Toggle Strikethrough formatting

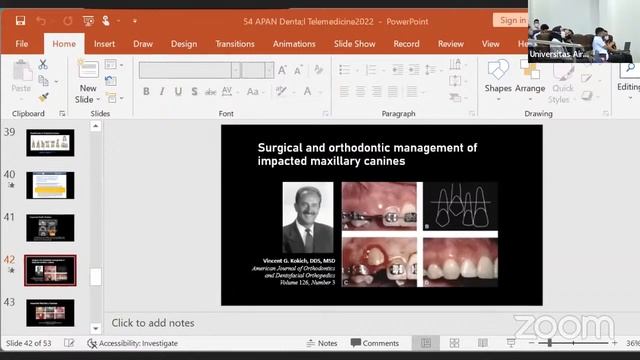point(210,92)
